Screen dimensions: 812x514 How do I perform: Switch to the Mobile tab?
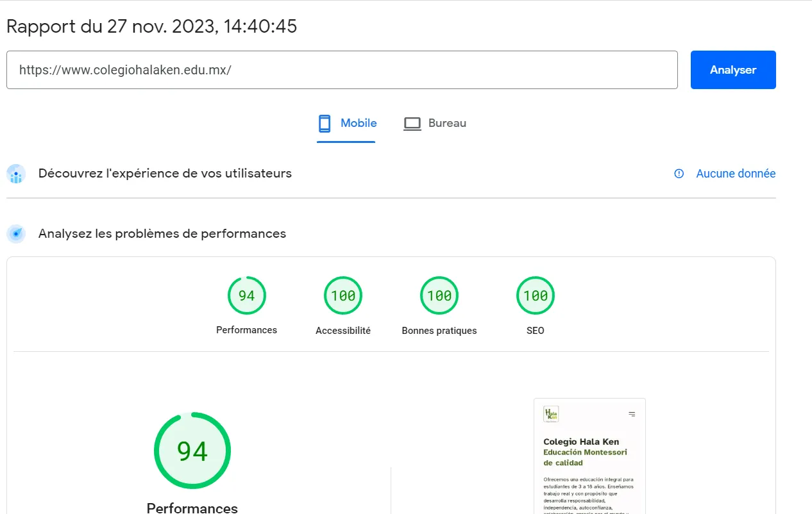[x=347, y=123]
